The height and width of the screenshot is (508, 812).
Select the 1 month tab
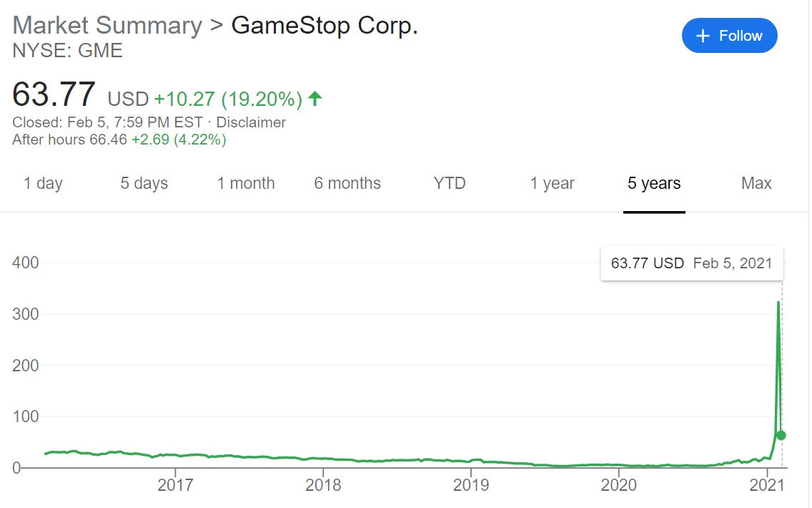tap(246, 183)
